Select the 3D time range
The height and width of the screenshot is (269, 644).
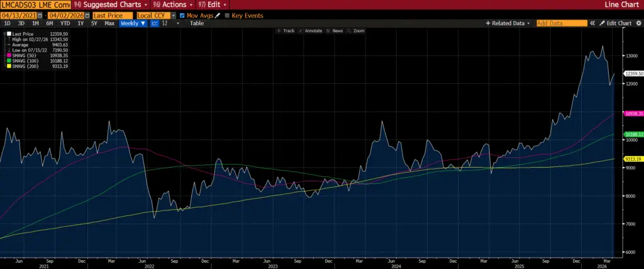21,23
